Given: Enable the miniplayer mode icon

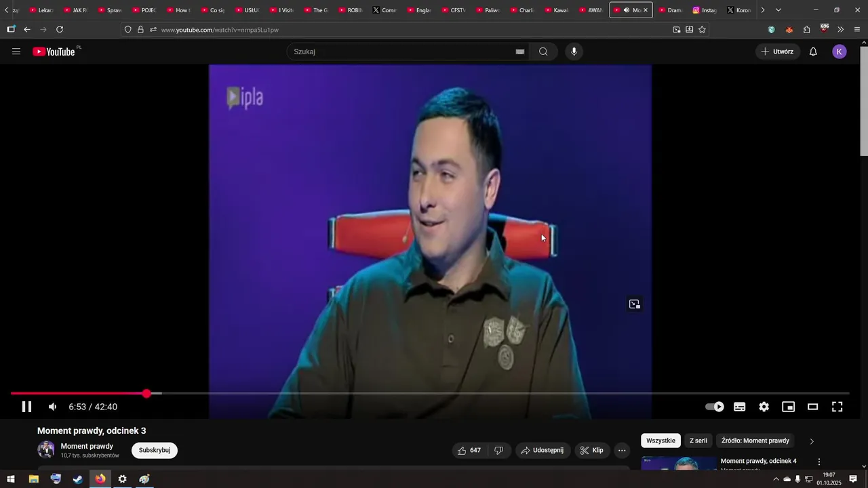Looking at the screenshot, I should click(x=789, y=407).
